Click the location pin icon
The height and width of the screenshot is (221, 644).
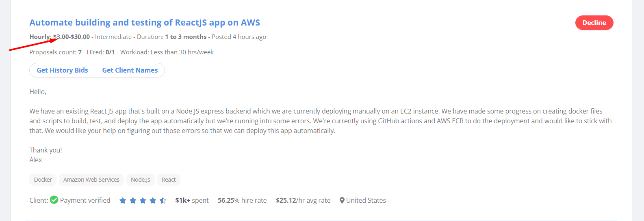point(342,200)
